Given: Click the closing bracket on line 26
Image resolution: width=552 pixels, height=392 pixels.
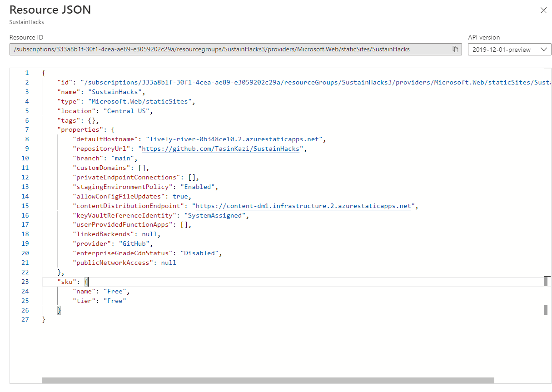Looking at the screenshot, I should pyautogui.click(x=59, y=310).
